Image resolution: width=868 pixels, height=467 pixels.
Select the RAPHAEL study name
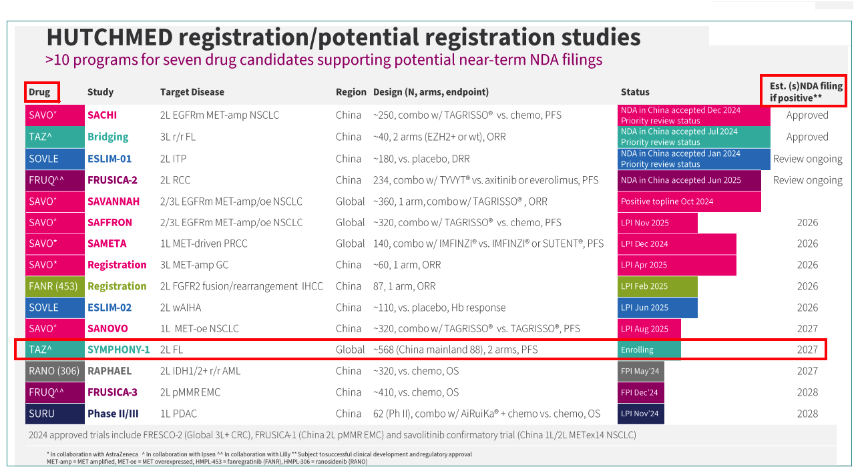pos(110,371)
